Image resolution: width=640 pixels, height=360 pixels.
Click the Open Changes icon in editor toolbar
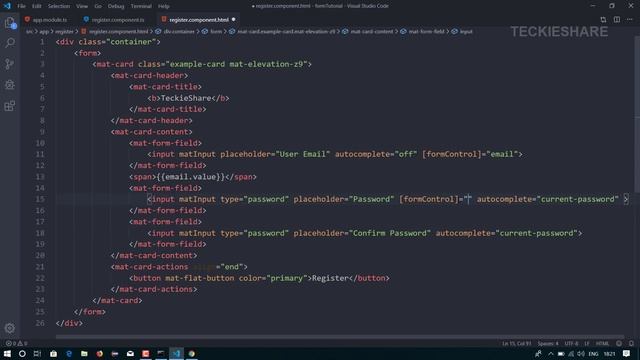(x=603, y=20)
